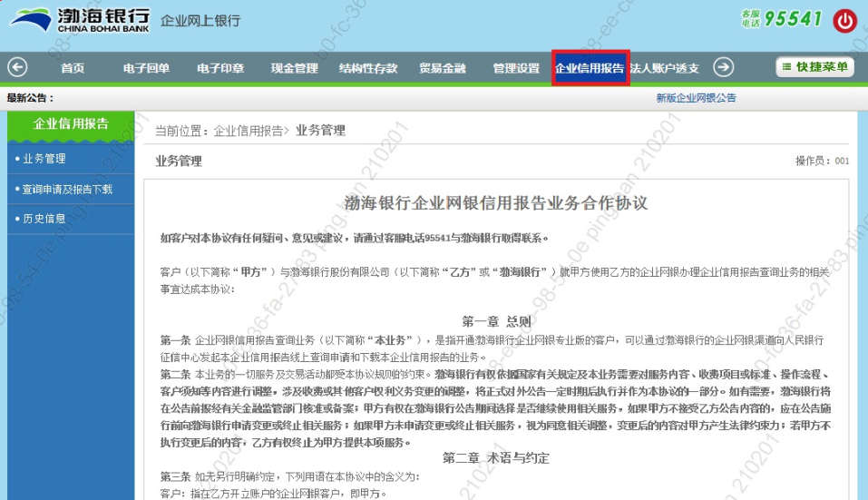Open the 快捷菜单 quick menu
This screenshot has width=868, height=500.
pyautogui.click(x=814, y=67)
